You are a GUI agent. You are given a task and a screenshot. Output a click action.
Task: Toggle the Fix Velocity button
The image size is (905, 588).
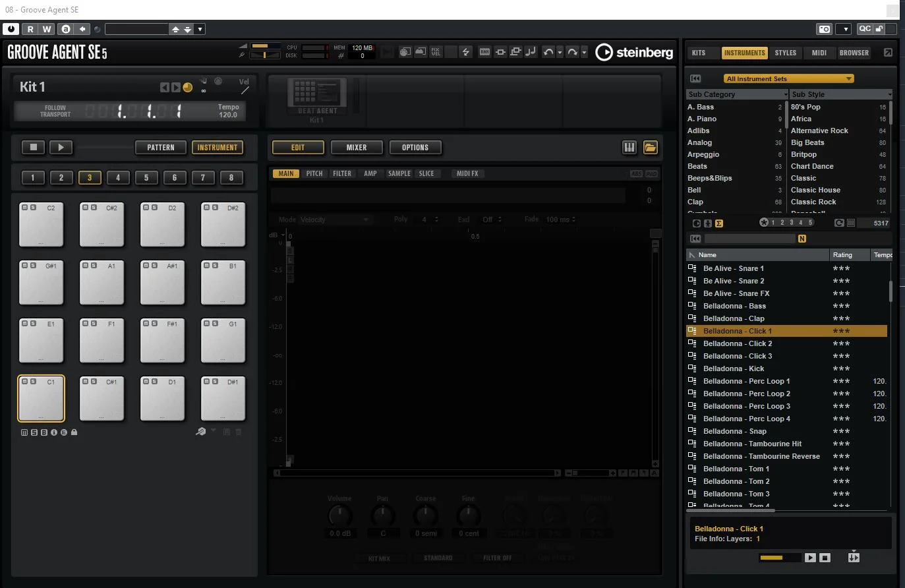point(436,52)
